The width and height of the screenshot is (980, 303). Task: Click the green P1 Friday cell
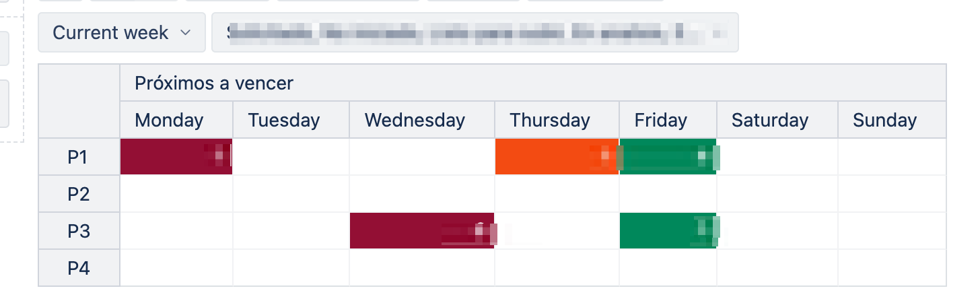pyautogui.click(x=668, y=157)
